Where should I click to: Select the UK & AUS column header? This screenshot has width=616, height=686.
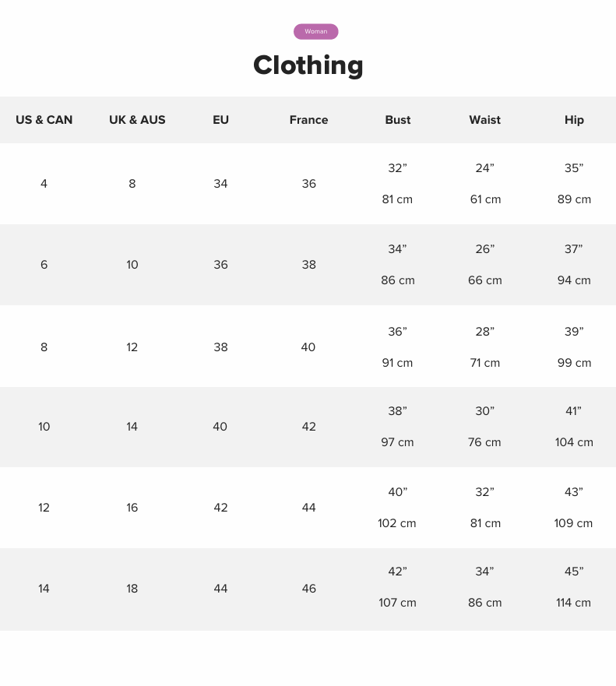[x=137, y=120]
